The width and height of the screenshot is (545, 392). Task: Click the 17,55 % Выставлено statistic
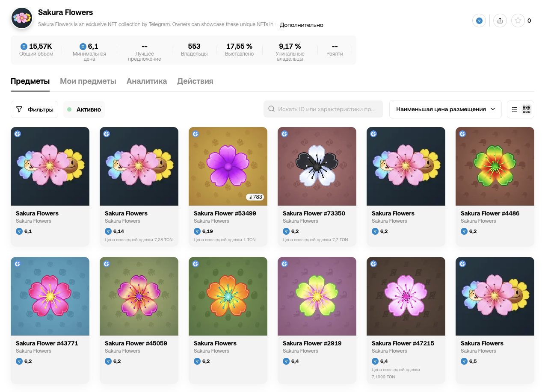(240, 50)
